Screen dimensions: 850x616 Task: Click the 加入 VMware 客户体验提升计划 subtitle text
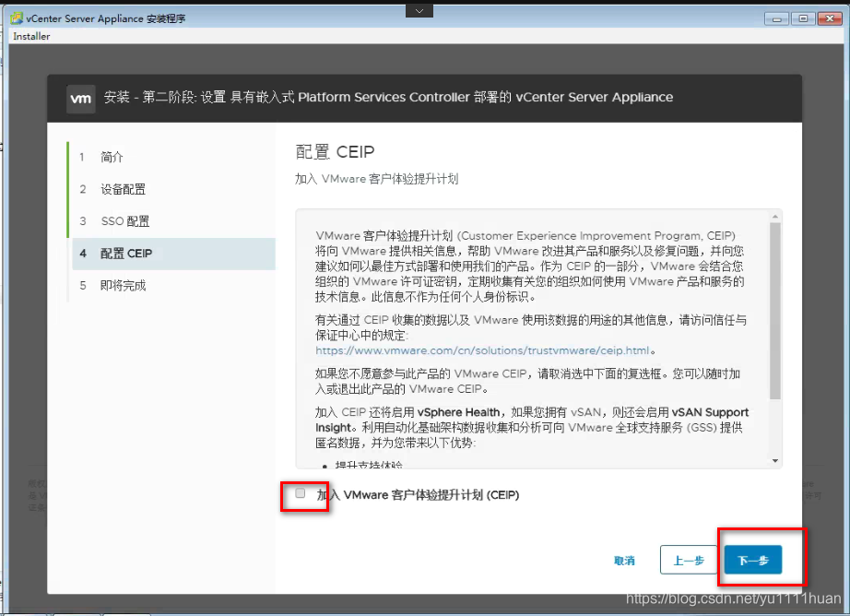point(377,179)
